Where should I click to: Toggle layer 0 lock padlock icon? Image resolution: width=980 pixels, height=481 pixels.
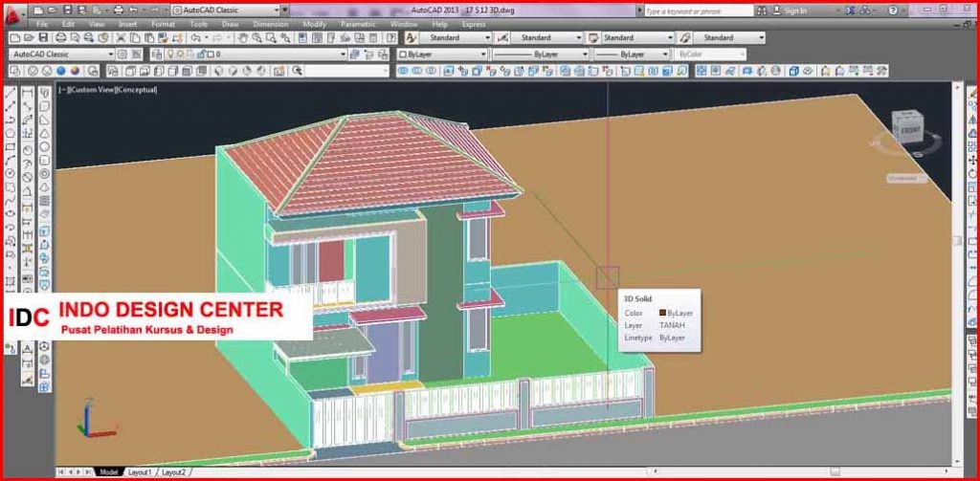pyautogui.click(x=201, y=55)
